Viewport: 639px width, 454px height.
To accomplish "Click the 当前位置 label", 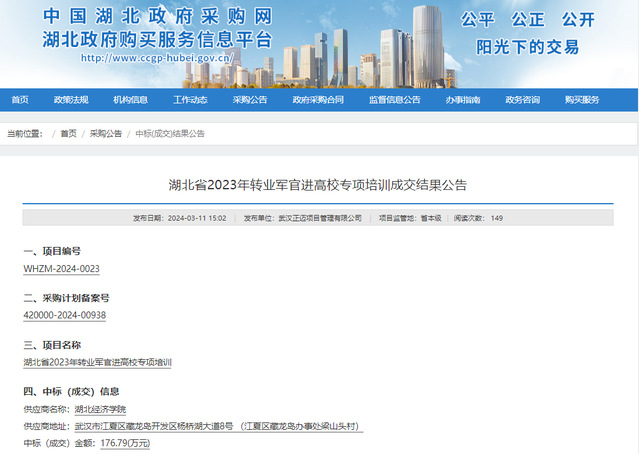I will [x=24, y=133].
